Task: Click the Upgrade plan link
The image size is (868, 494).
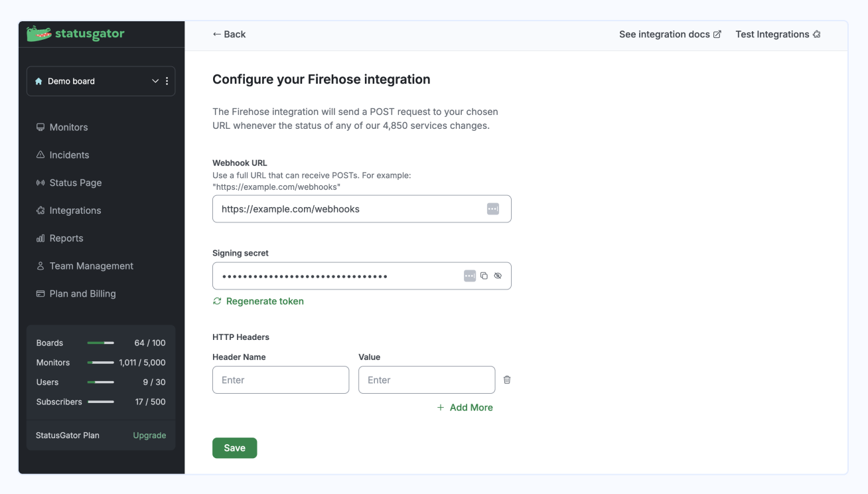Action: point(149,436)
